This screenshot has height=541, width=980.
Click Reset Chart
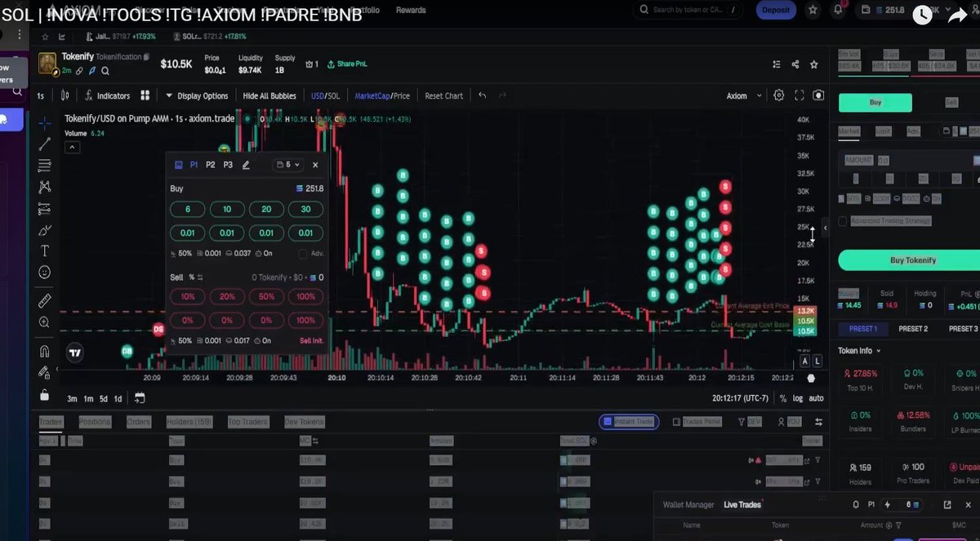pos(443,95)
